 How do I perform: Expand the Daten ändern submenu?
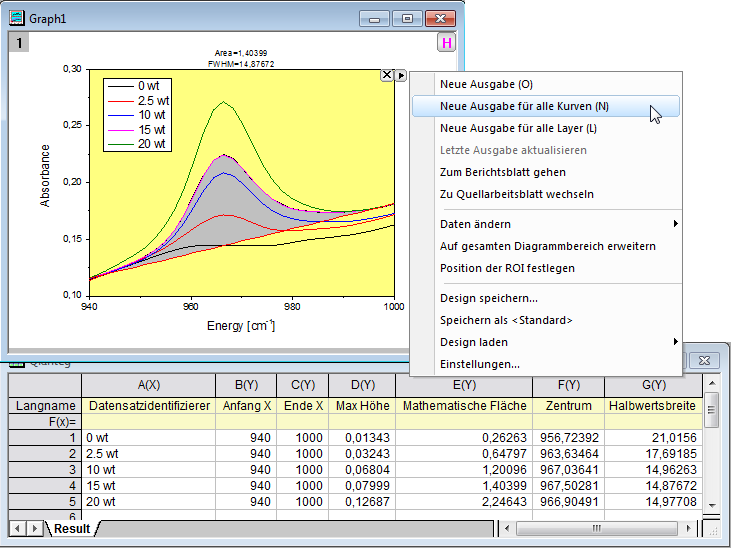point(545,224)
